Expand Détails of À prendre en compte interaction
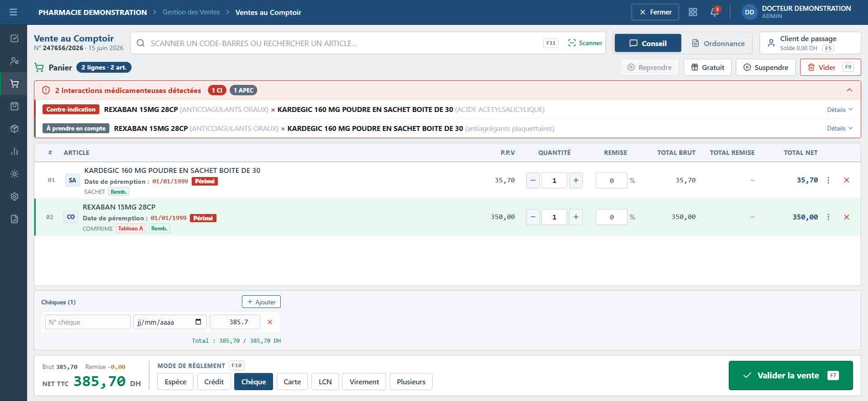Screen dimensions: 868x401 point(840,128)
